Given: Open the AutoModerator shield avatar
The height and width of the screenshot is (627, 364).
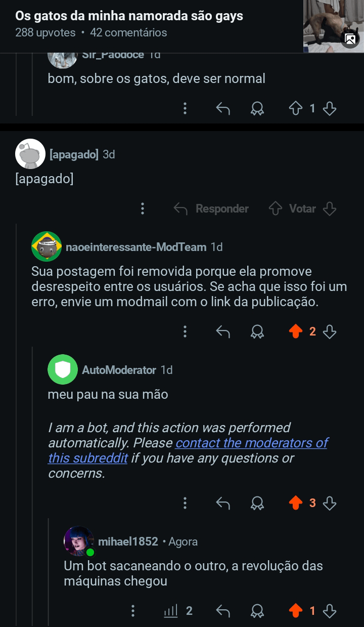Looking at the screenshot, I should tap(63, 370).
